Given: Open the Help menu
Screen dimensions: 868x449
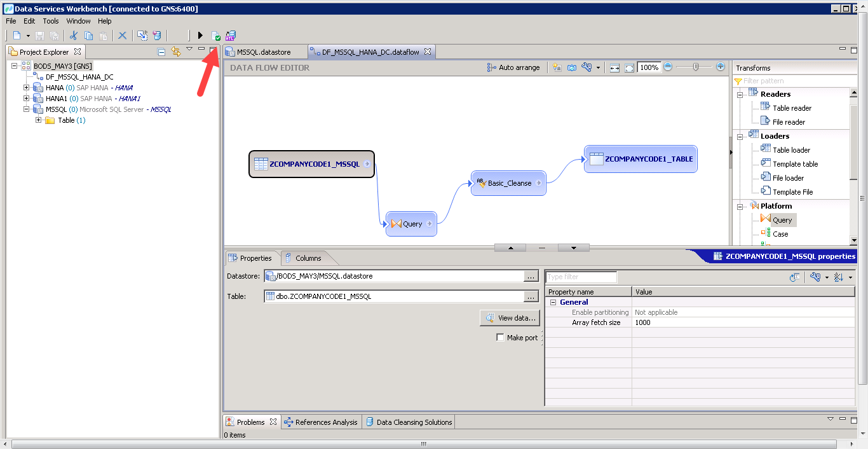Looking at the screenshot, I should tap(105, 21).
